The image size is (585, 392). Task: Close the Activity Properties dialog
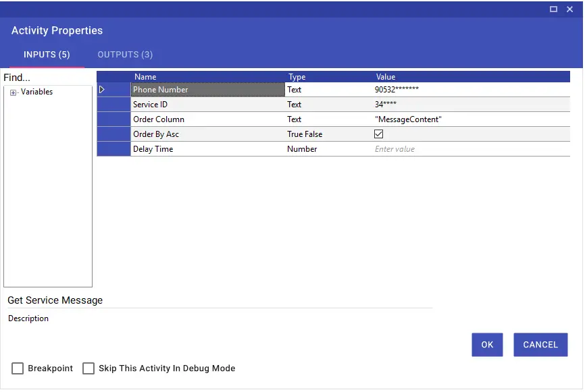(571, 9)
